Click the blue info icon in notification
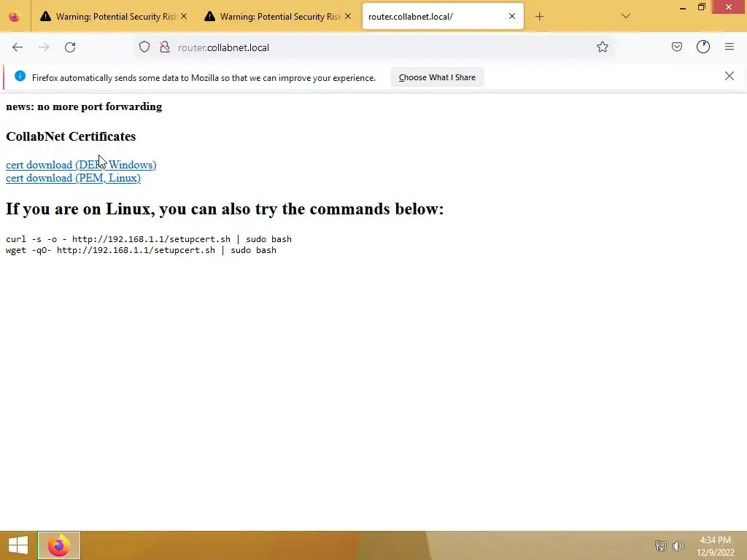The width and height of the screenshot is (747, 560). tap(20, 76)
